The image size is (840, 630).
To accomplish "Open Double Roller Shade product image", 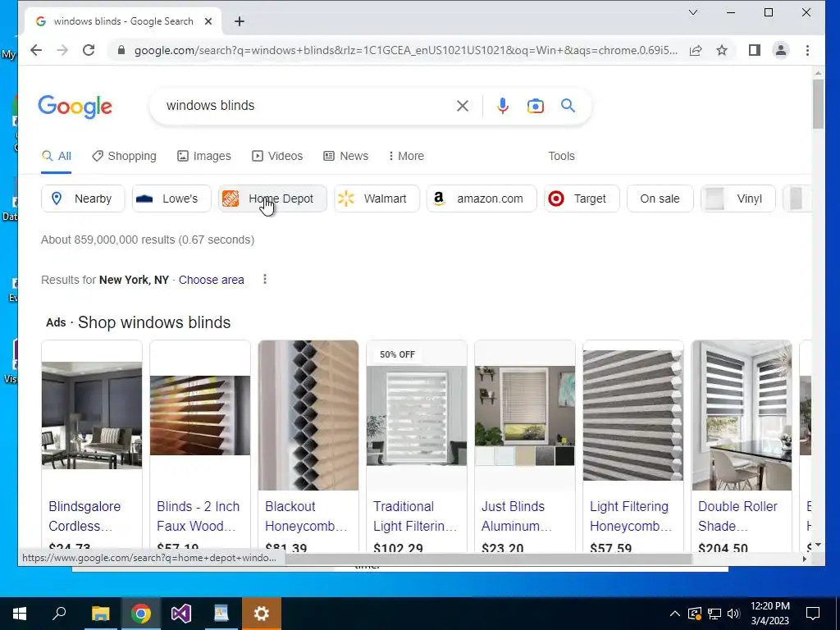I will [x=742, y=415].
